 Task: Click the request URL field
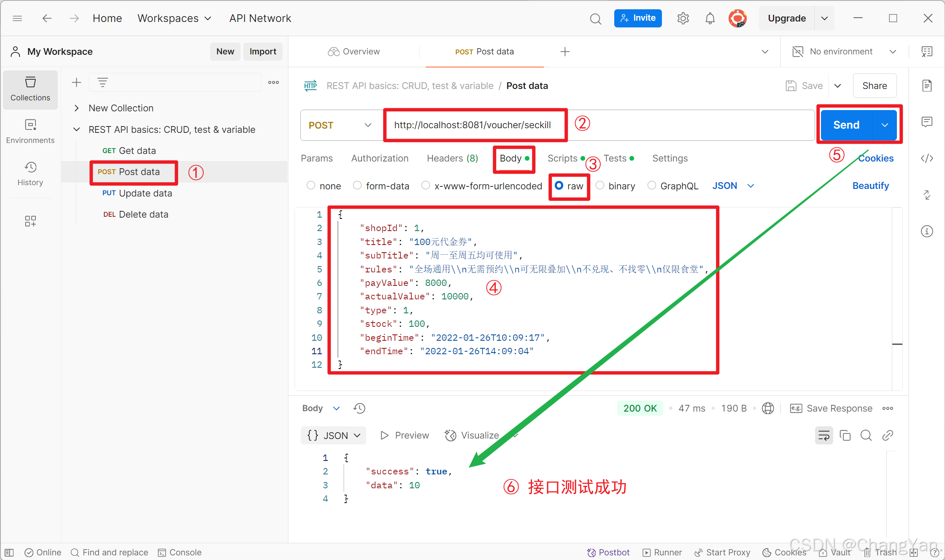599,125
